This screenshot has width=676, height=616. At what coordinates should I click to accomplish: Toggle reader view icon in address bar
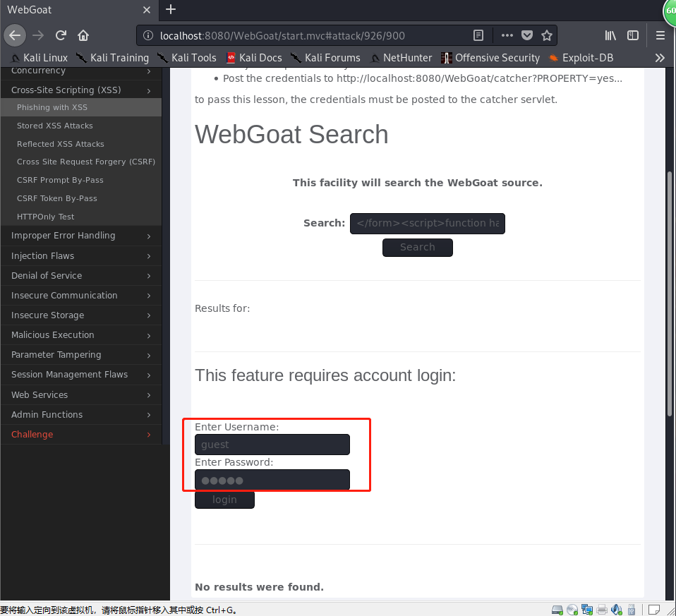(478, 35)
